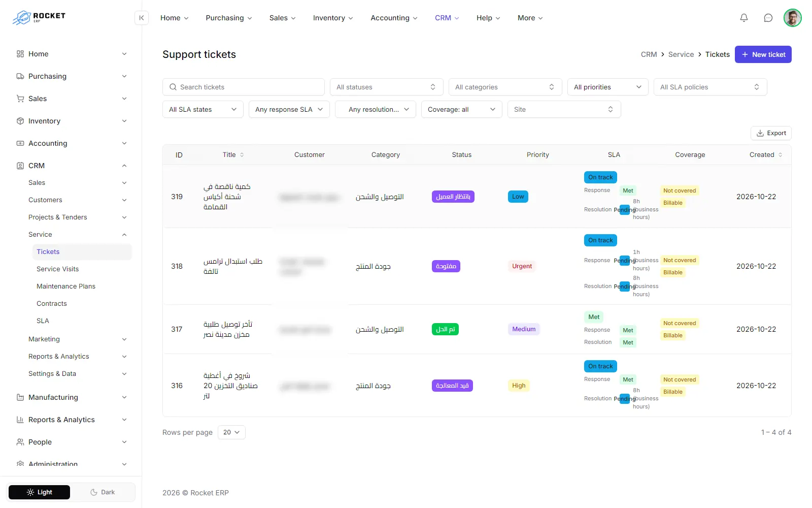Open the Any response SLA dropdown
This screenshot has width=812, height=508.
click(289, 109)
